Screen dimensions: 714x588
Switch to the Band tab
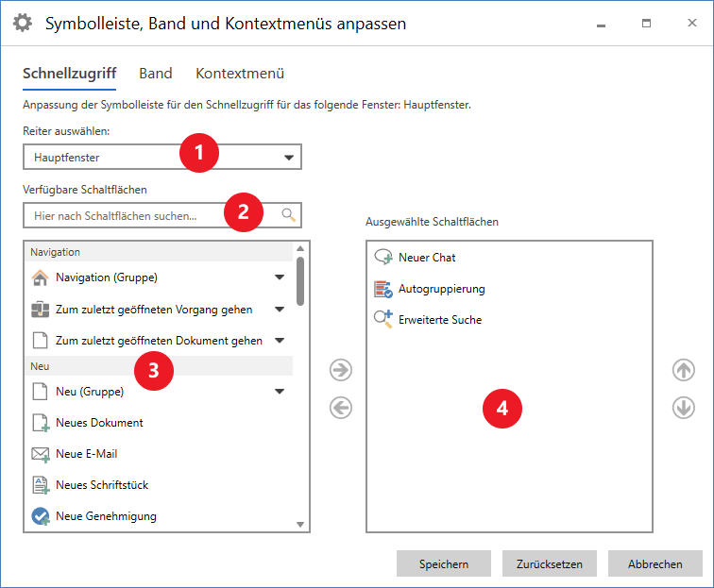coord(156,74)
